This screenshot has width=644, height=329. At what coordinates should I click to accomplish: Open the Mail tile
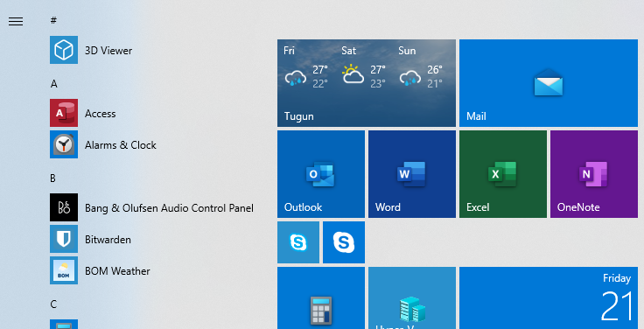tap(549, 83)
